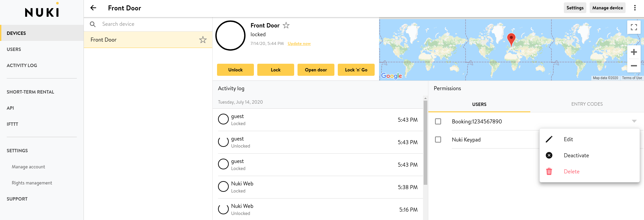Click the Google logo on map
The height and width of the screenshot is (220, 644).
coord(391,76)
